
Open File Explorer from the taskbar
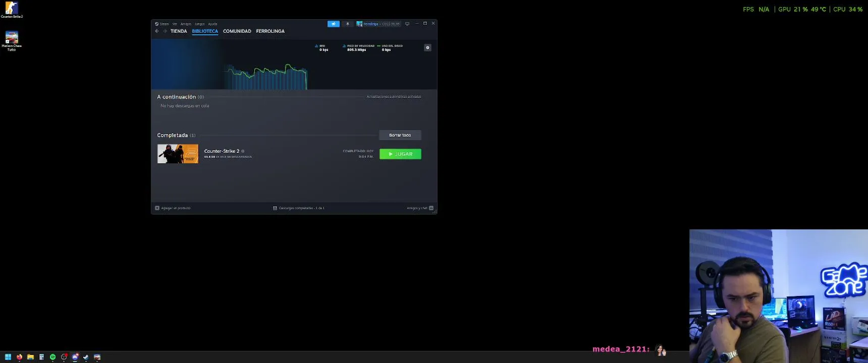point(30,357)
